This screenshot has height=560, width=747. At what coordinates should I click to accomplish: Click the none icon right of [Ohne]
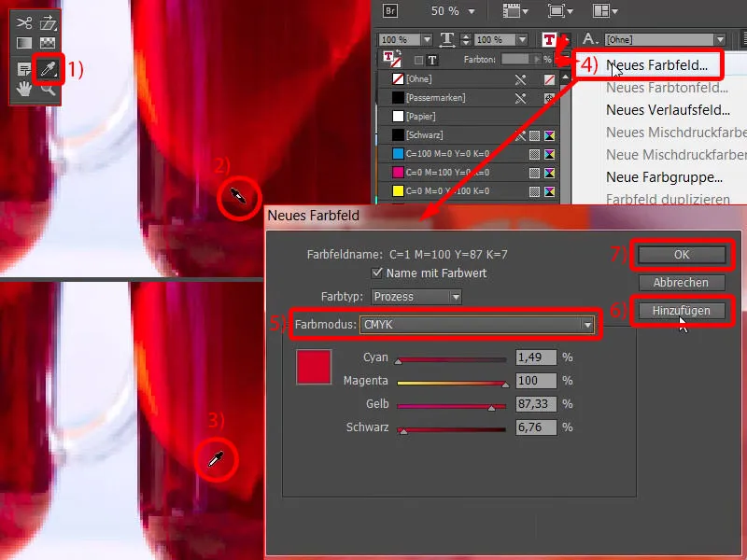pyautogui.click(x=549, y=79)
